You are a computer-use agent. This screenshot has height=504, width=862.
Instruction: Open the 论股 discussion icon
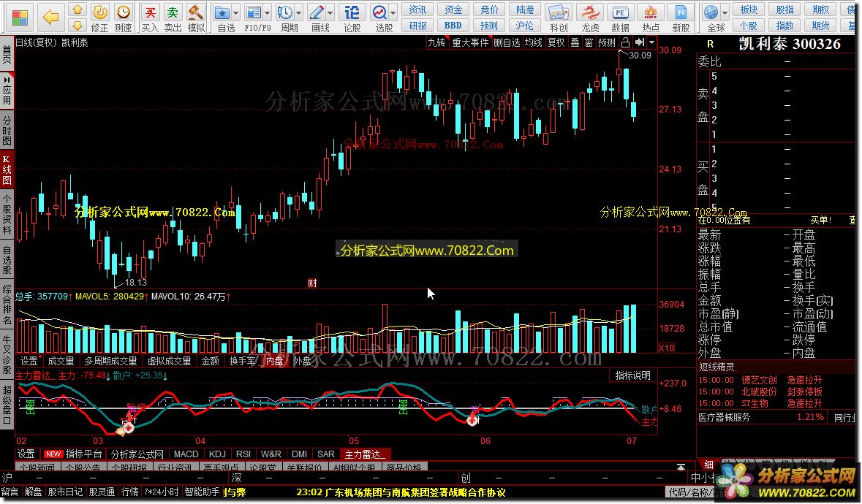point(352,12)
